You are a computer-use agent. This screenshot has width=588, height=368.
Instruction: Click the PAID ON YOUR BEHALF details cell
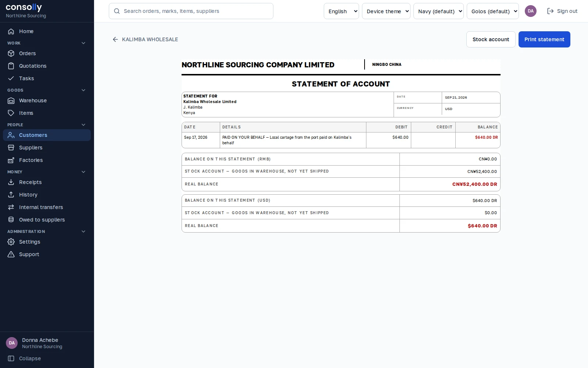point(293,140)
